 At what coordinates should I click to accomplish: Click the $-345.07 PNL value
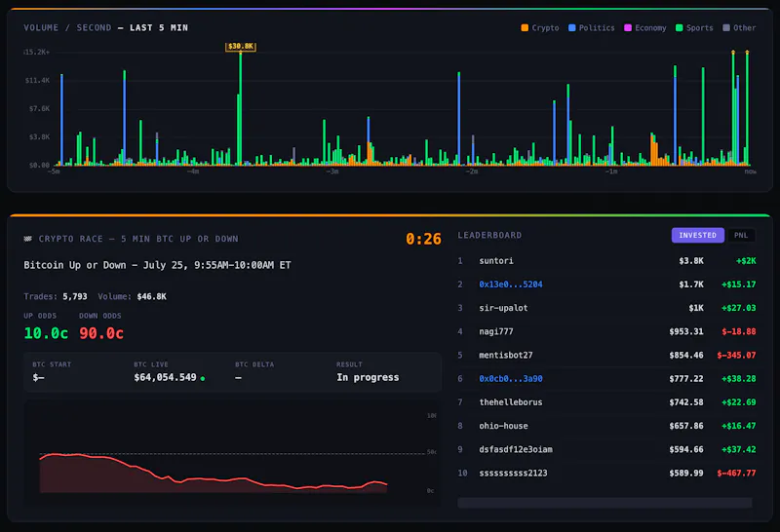736,356
